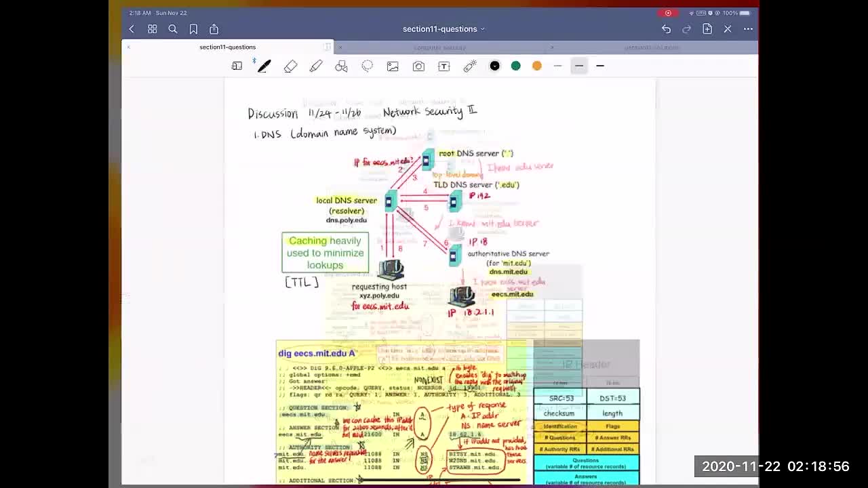Select the Shapes tool

341,66
